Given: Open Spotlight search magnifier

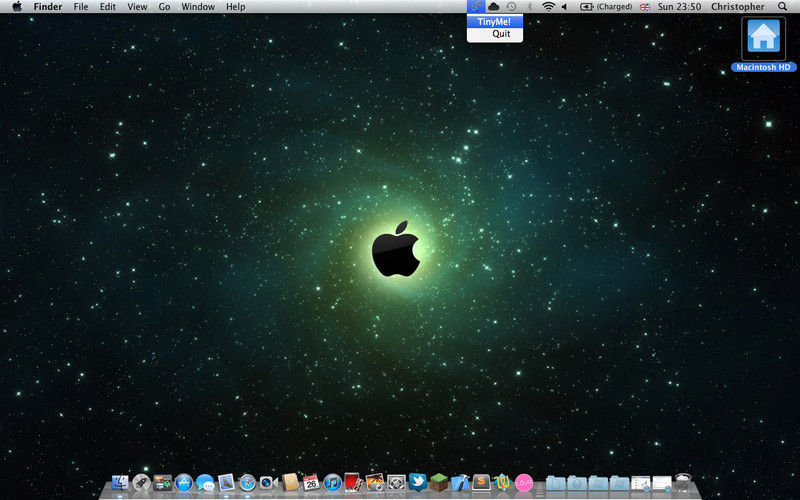Looking at the screenshot, I should click(783, 7).
